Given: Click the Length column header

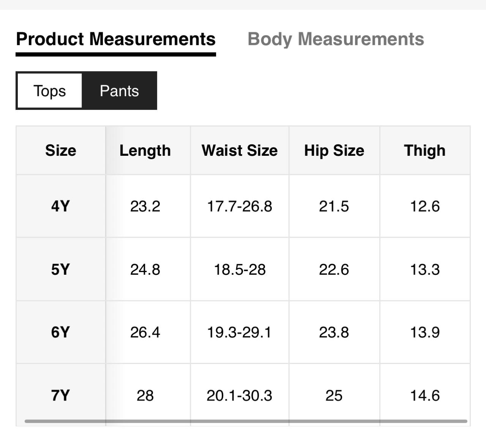Looking at the screenshot, I should pos(145,150).
